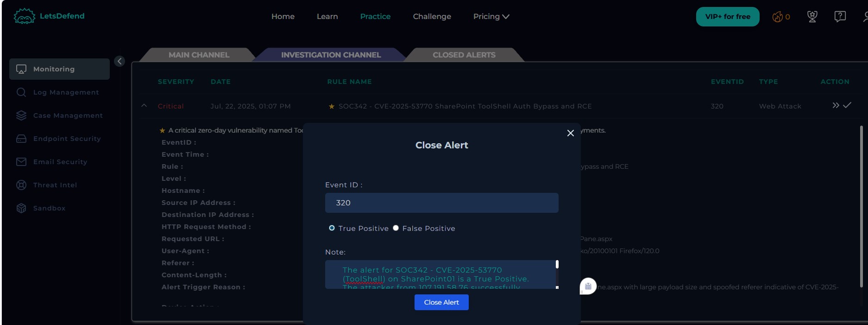Open Email Security envelope icon
The image size is (868, 325).
[21, 162]
